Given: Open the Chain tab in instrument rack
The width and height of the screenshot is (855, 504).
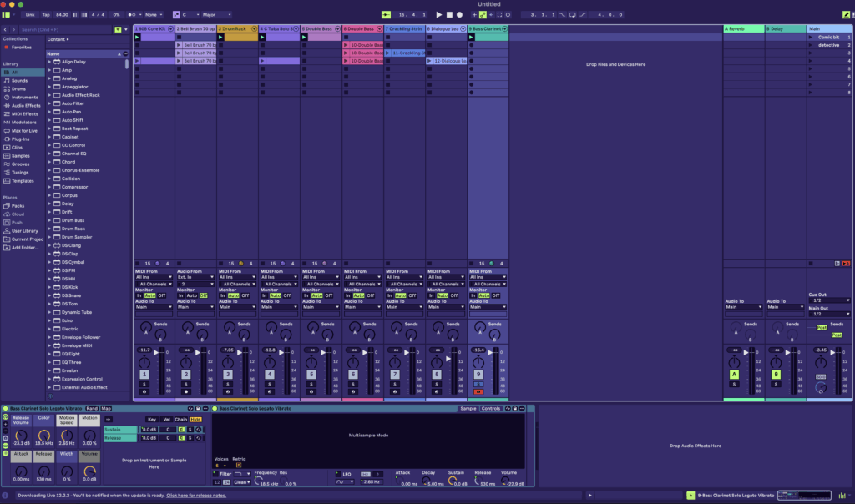Looking at the screenshot, I should pyautogui.click(x=180, y=419).
